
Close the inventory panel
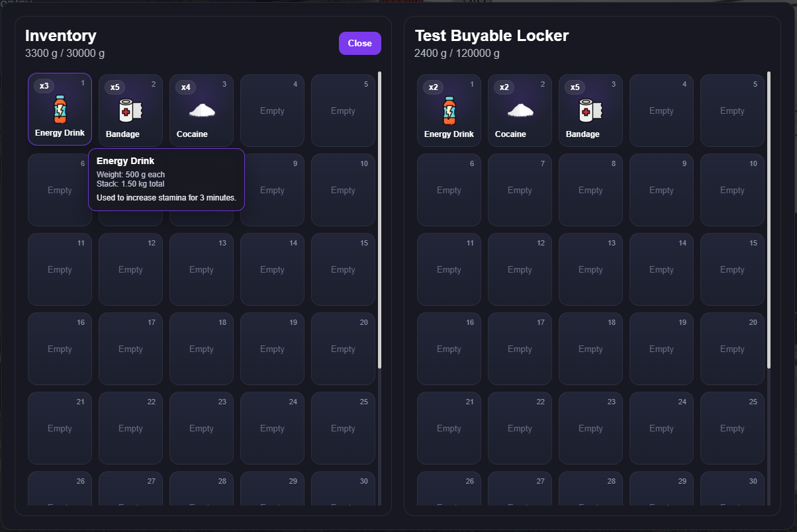360,43
